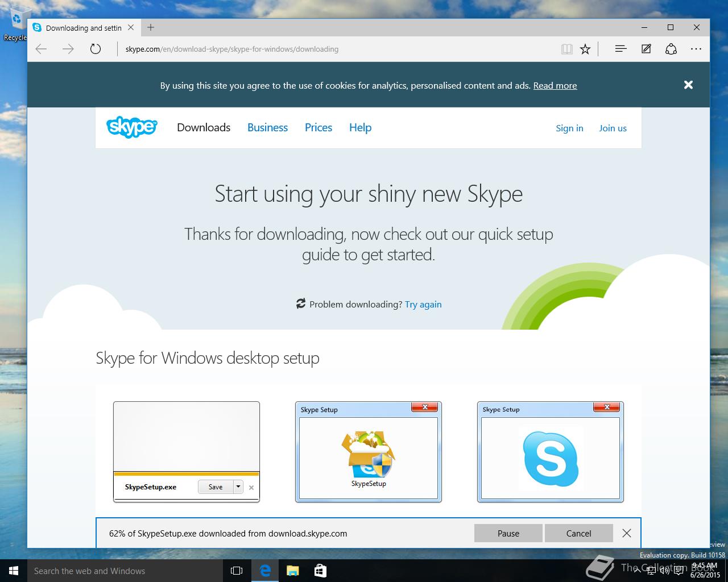Image resolution: width=728 pixels, height=582 pixels.
Task: Click the volume tray icon
Action: [x=664, y=571]
